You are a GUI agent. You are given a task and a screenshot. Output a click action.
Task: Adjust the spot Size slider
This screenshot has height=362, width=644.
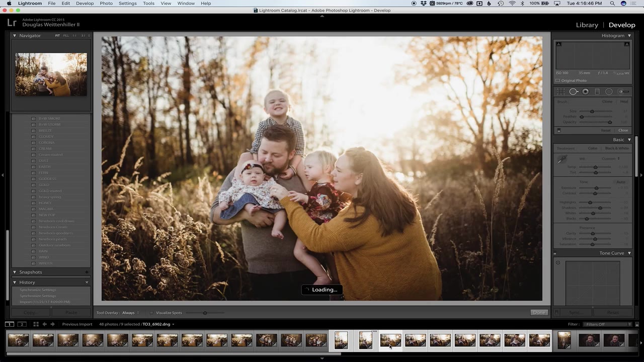(596, 111)
